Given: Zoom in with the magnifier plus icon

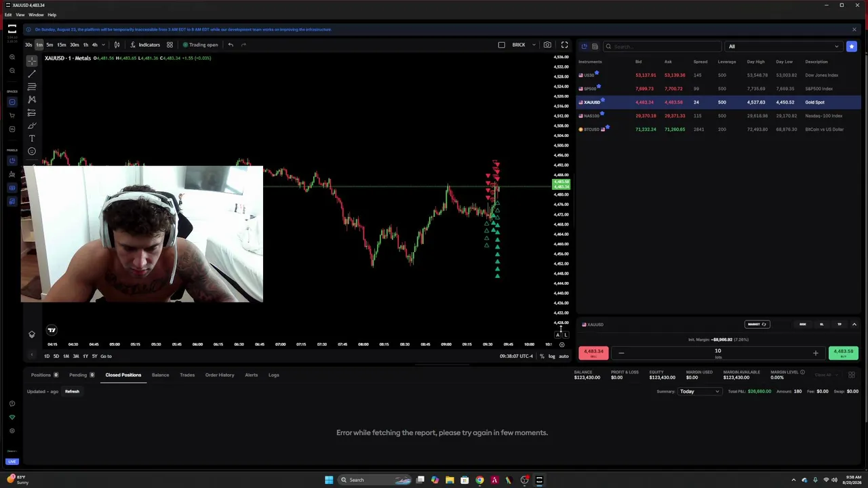Looking at the screenshot, I should [x=12, y=57].
